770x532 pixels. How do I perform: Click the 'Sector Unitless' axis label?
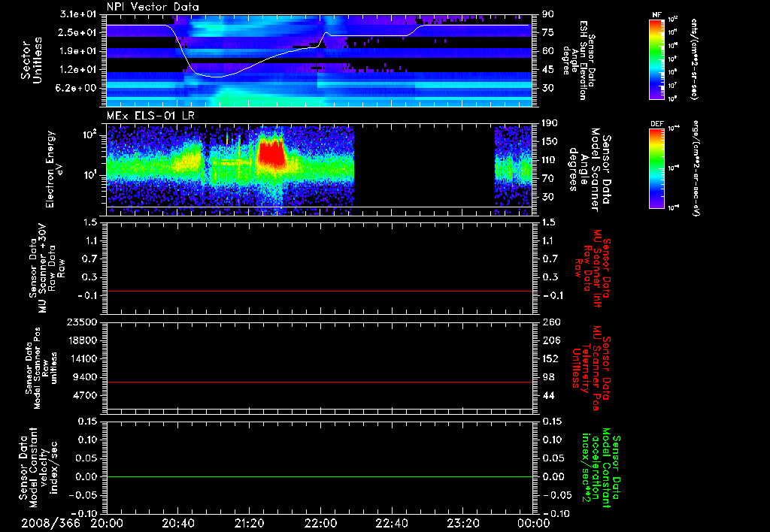(32, 60)
